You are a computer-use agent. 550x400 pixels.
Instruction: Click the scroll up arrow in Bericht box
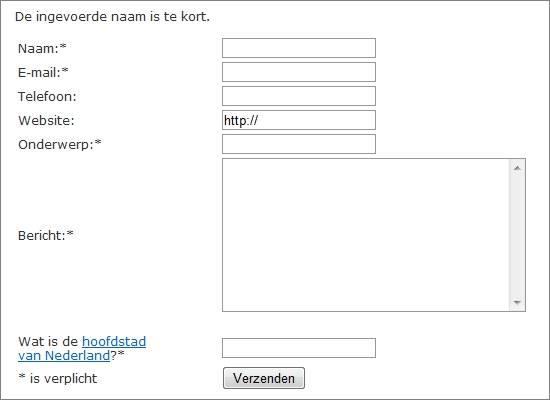[517, 168]
